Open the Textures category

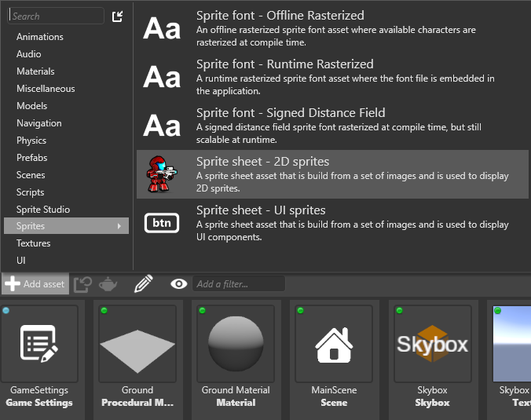point(34,243)
